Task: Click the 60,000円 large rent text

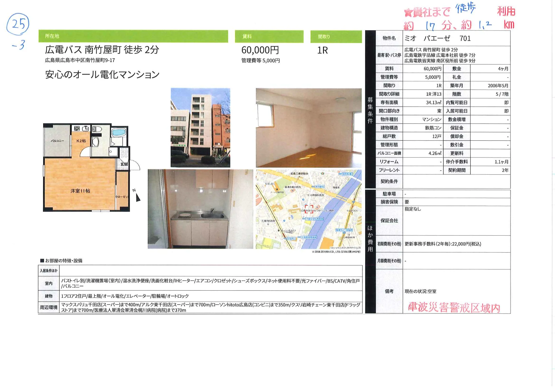Action: click(260, 50)
